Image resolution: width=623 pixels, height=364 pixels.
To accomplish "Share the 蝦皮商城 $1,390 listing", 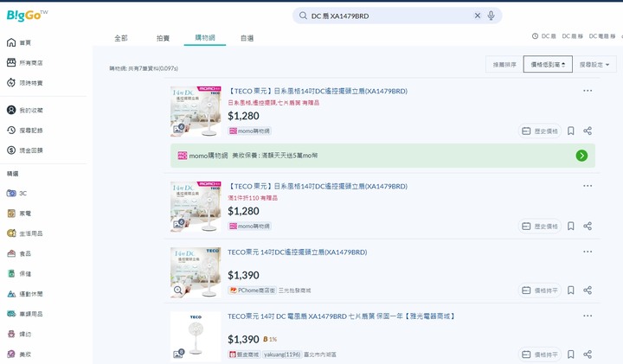I will [588, 354].
